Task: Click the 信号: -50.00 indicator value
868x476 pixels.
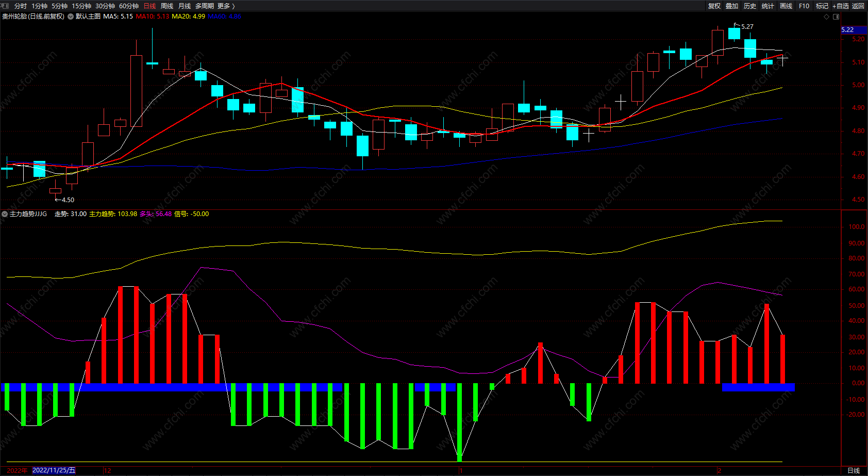Action: tap(192, 214)
